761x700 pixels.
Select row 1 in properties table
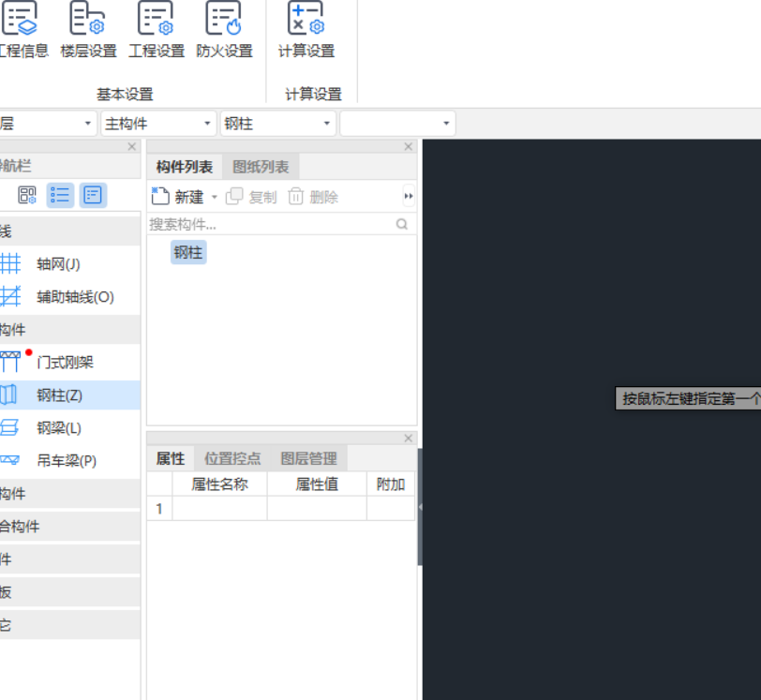[159, 508]
